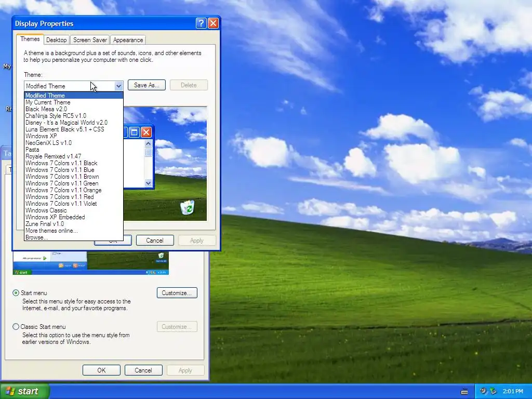Switch to the Desktop tab
The width and height of the screenshot is (532, 399).
[56, 39]
